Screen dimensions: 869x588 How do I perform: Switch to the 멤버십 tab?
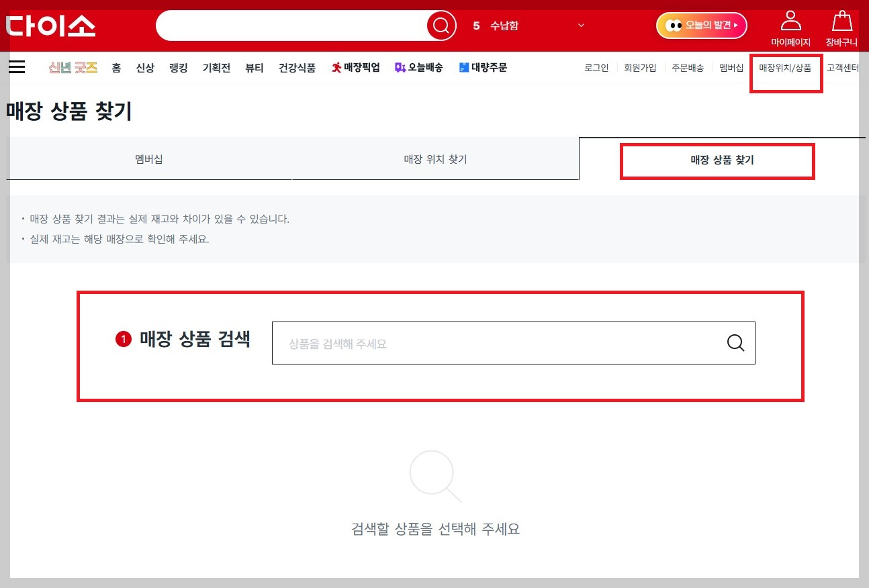[x=149, y=159]
